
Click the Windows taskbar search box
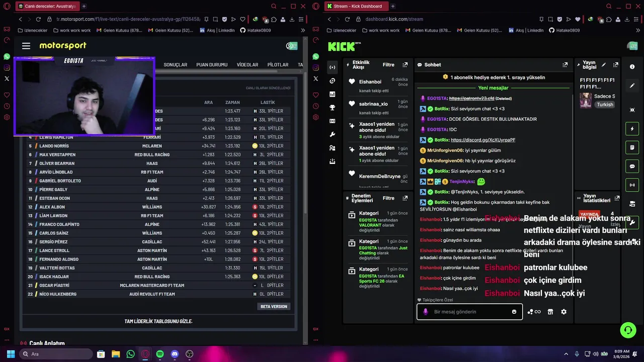click(56, 354)
